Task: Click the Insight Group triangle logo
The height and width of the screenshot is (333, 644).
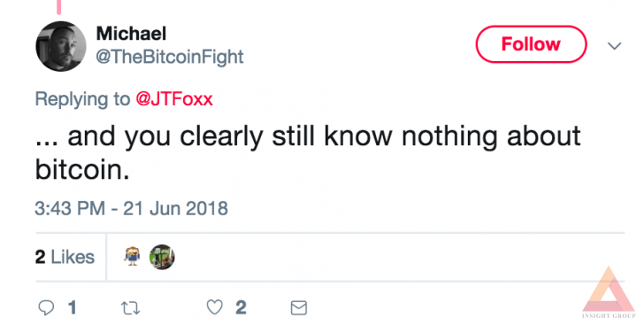Action: click(609, 293)
